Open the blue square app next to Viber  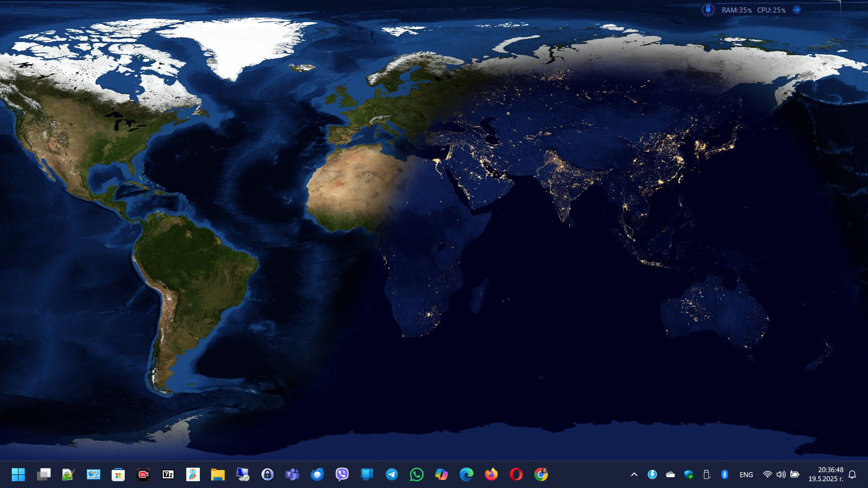tap(367, 474)
